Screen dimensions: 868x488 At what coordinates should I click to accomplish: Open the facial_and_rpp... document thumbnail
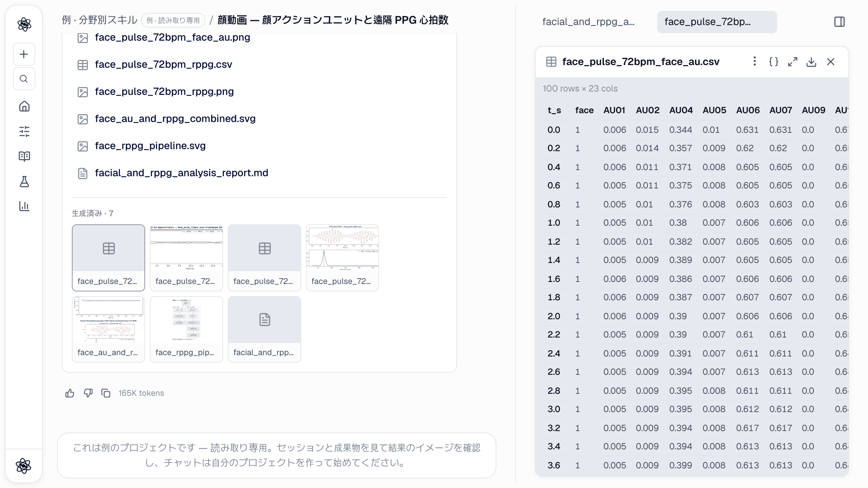pyautogui.click(x=264, y=329)
